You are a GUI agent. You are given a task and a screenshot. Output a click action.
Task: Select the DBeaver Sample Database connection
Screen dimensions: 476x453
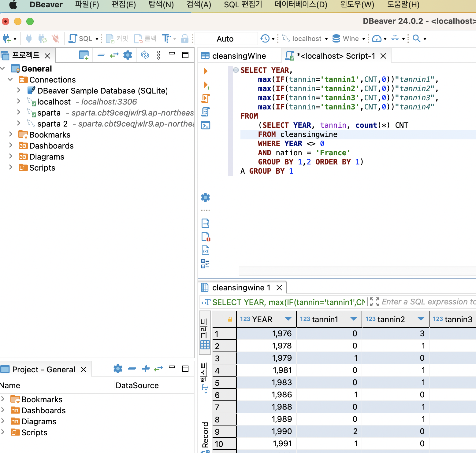[102, 91]
